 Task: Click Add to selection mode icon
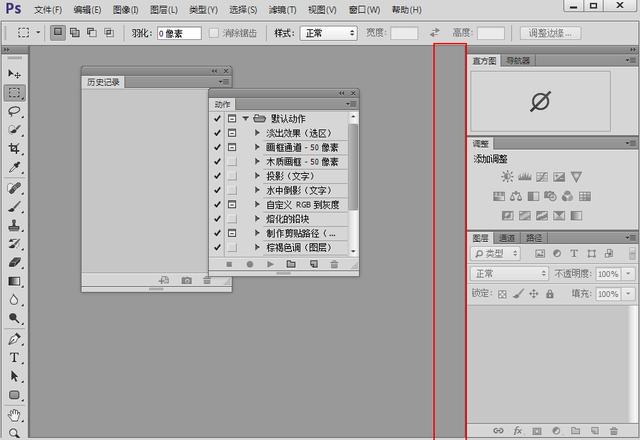coord(75,33)
